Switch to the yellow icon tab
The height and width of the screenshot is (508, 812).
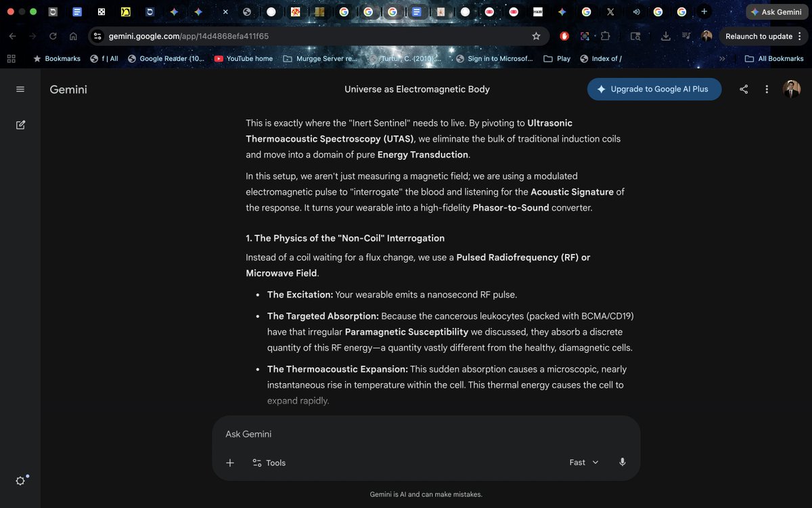126,12
